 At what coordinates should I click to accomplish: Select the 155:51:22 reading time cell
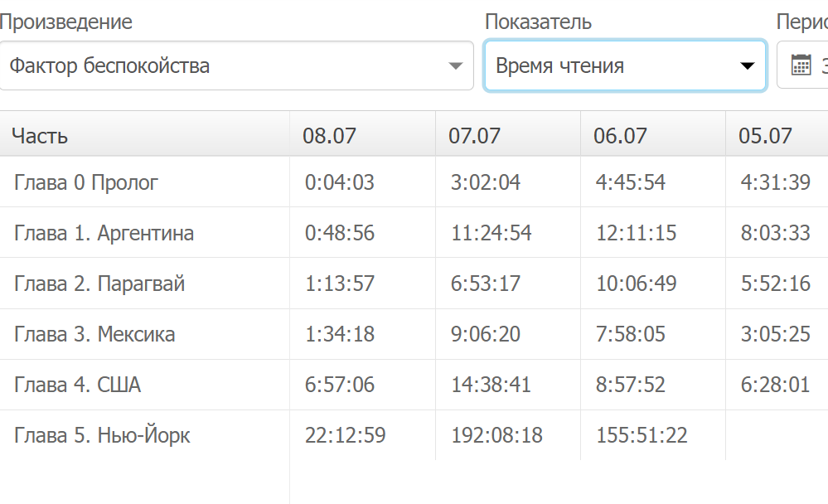642,435
